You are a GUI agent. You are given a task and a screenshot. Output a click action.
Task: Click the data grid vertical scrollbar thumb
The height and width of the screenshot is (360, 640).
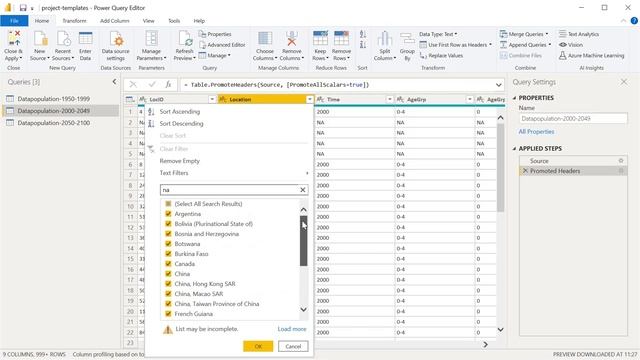click(500, 167)
